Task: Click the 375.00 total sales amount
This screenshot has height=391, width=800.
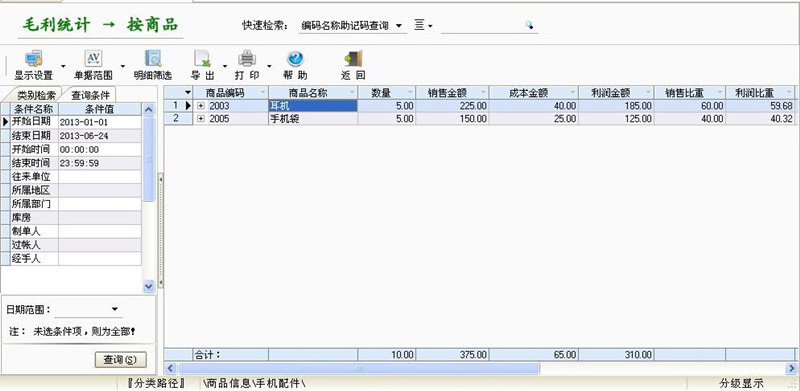Action: pos(452,355)
